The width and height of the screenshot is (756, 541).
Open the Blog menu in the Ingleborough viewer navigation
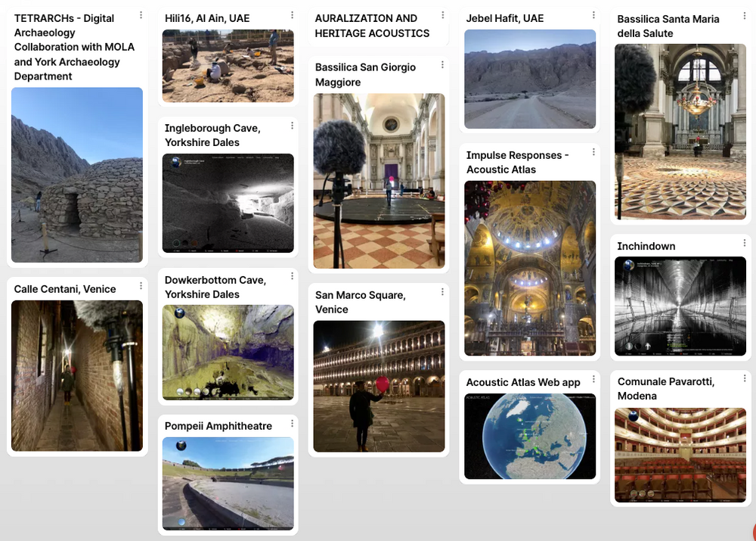(x=276, y=157)
